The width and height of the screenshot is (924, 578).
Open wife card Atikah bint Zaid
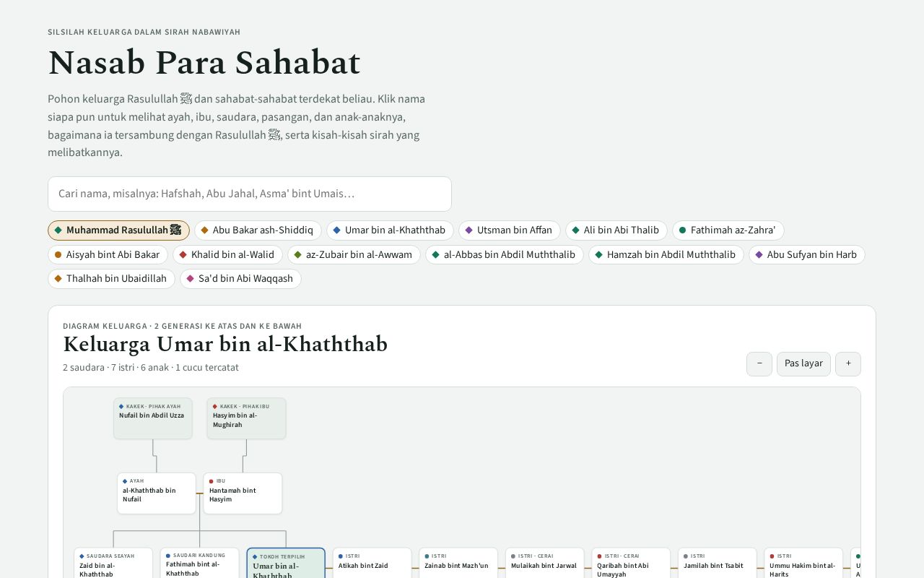pyautogui.click(x=372, y=564)
